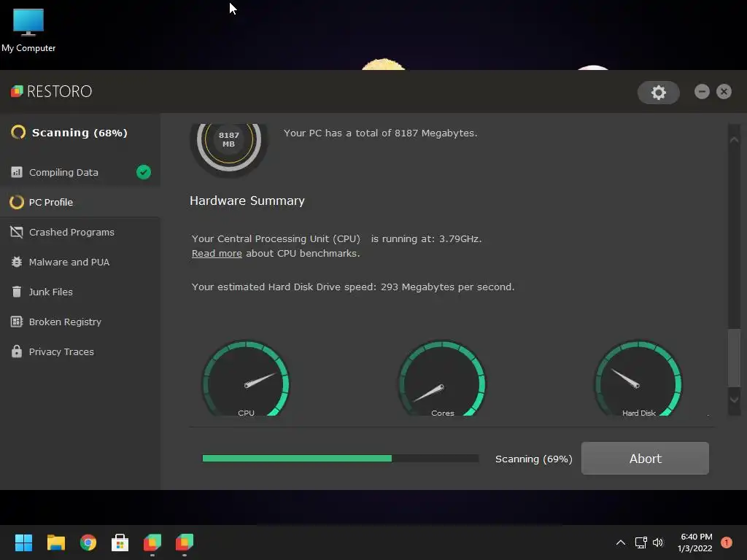Open the Privacy Traces section
Viewport: 747px width, 560px height.
point(80,351)
